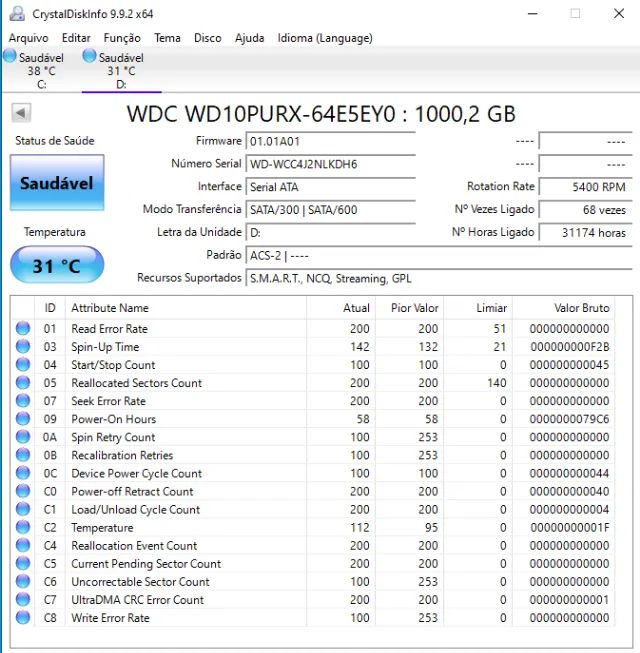Click status orb for Reallocated Sectors Count
640x653 pixels.
coord(23,382)
